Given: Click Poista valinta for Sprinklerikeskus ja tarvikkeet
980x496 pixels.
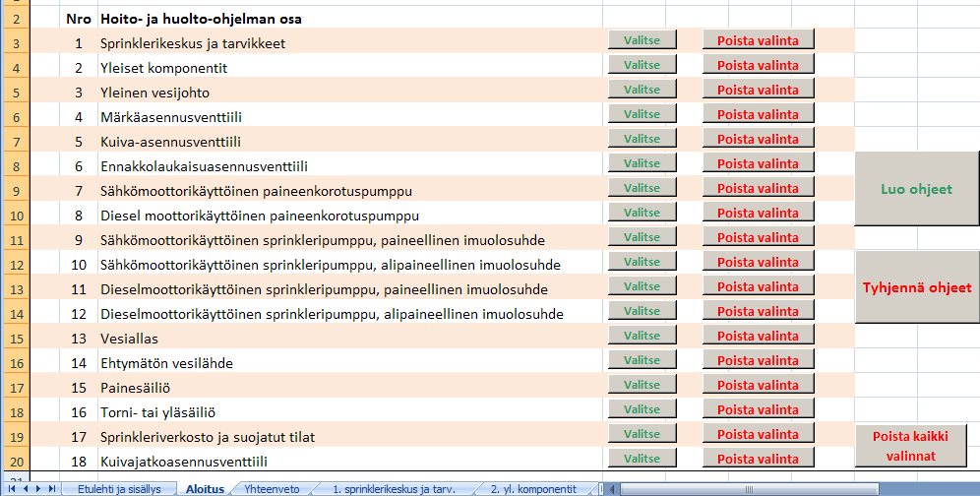Looking at the screenshot, I should pyautogui.click(x=759, y=40).
